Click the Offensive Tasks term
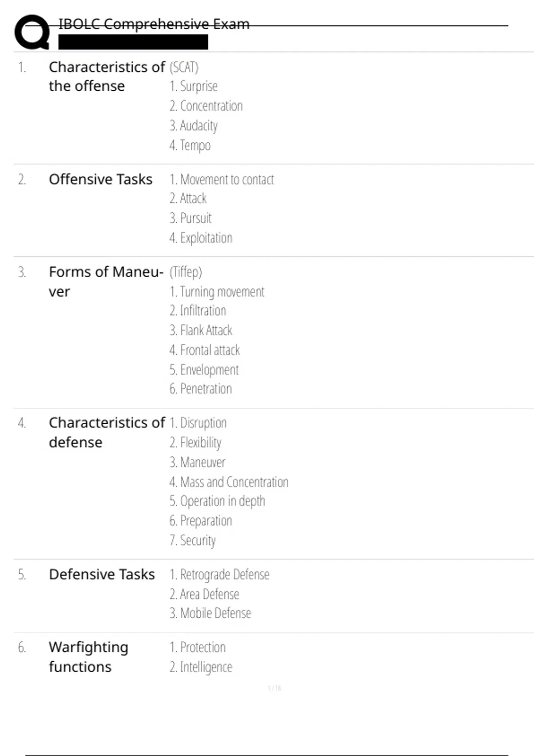 [x=101, y=179]
